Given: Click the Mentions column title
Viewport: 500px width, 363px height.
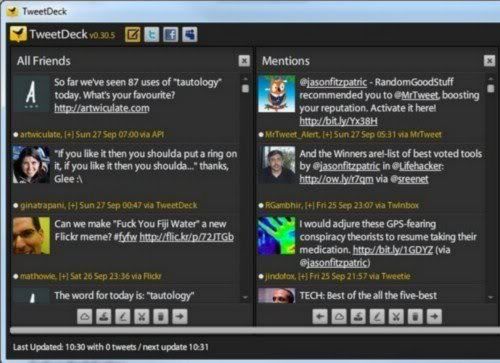Looking at the screenshot, I should tap(286, 61).
